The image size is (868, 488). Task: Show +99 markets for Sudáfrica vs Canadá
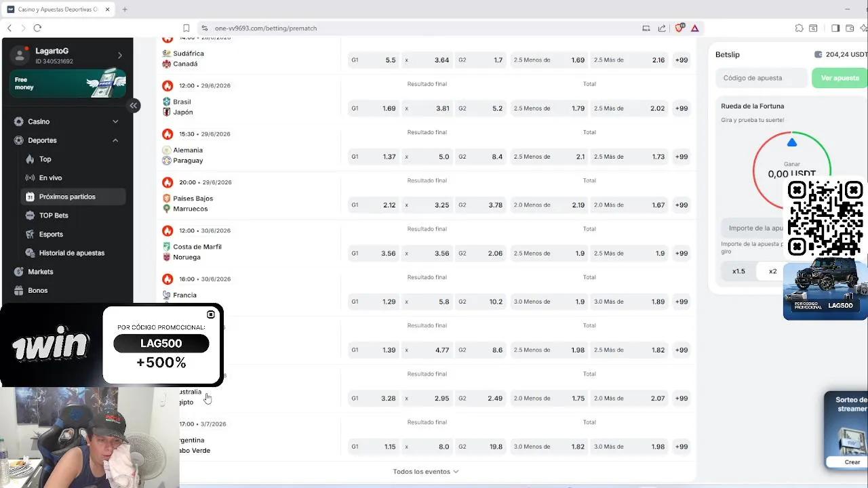[682, 60]
